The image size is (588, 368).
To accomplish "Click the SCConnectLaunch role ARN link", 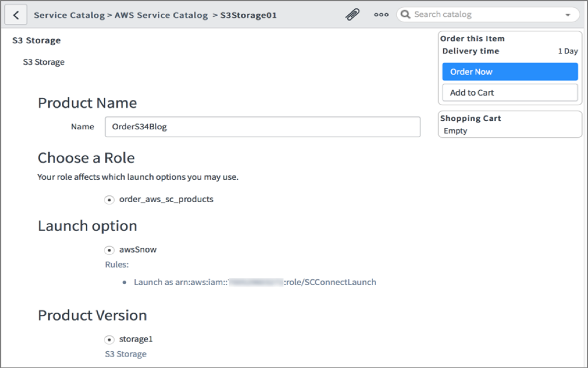I will pyautogui.click(x=254, y=281).
